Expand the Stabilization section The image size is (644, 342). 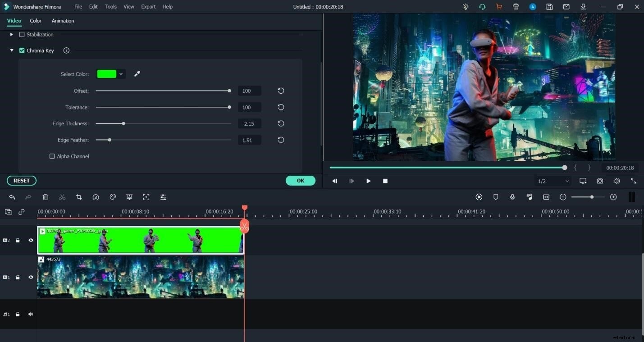11,34
